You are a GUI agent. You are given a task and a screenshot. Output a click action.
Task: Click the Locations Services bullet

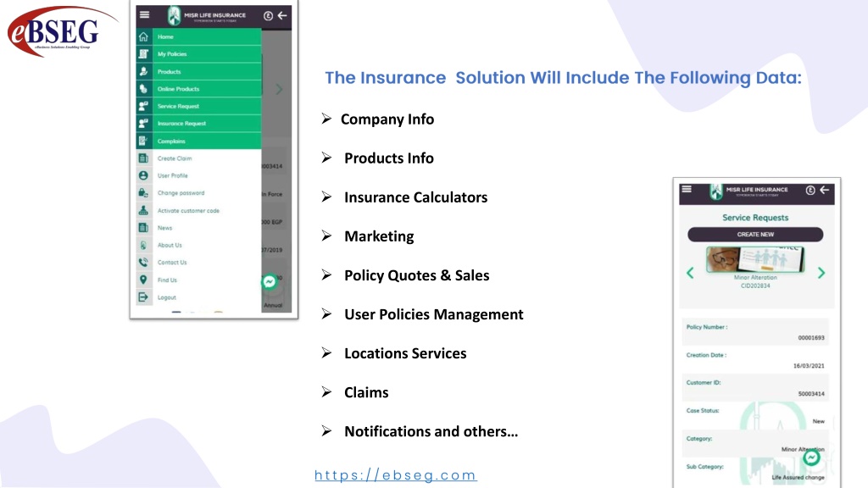[x=405, y=353]
